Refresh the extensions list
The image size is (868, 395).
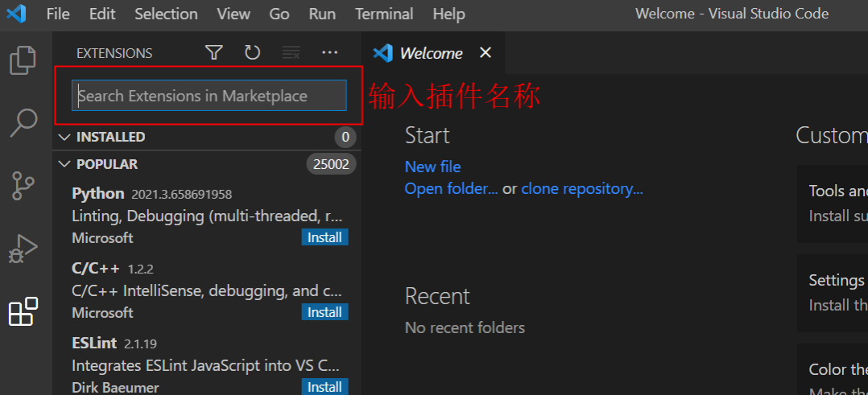253,52
